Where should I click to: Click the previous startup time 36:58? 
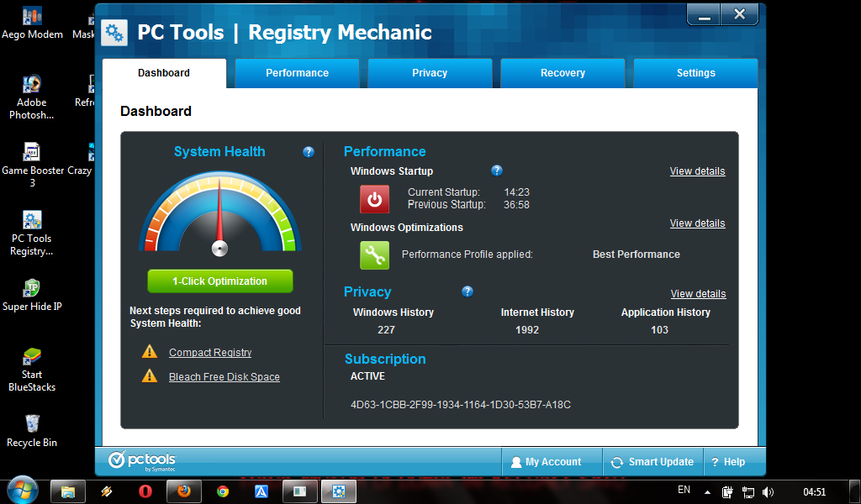coord(517,205)
